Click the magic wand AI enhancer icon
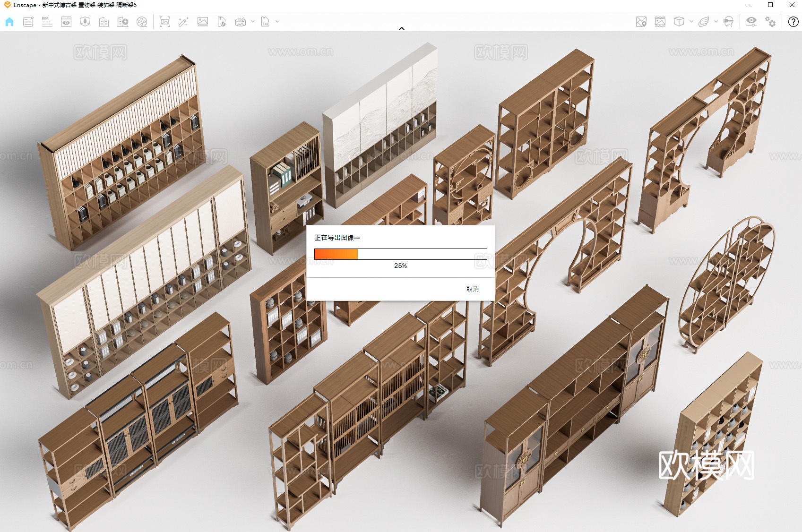 (x=184, y=22)
